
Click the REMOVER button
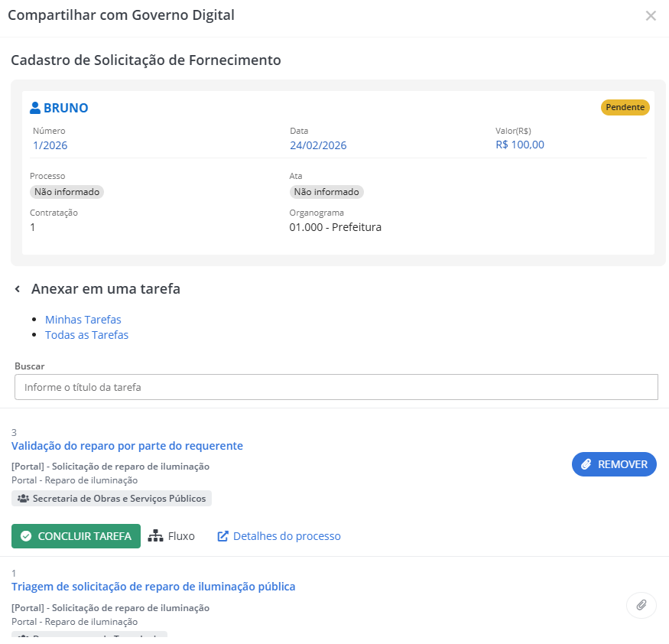[614, 464]
